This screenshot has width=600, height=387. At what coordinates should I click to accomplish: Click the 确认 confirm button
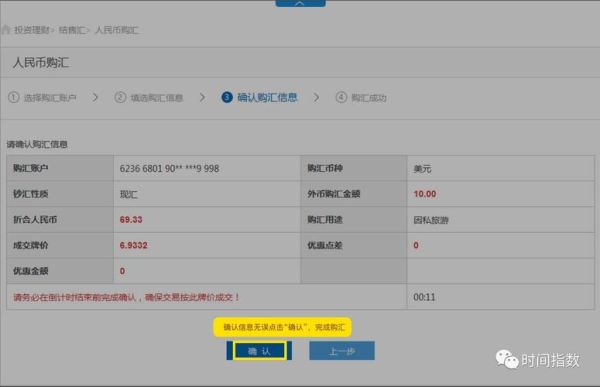(x=259, y=351)
